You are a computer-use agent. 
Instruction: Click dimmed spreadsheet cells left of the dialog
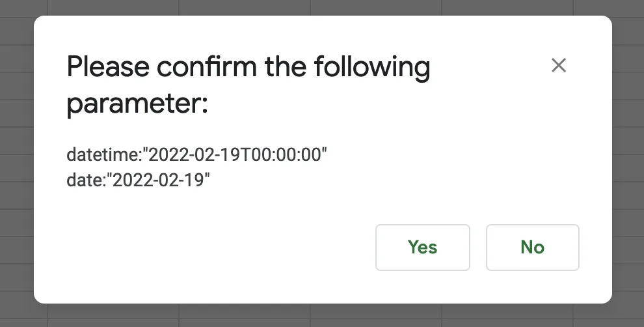pyautogui.click(x=16, y=163)
